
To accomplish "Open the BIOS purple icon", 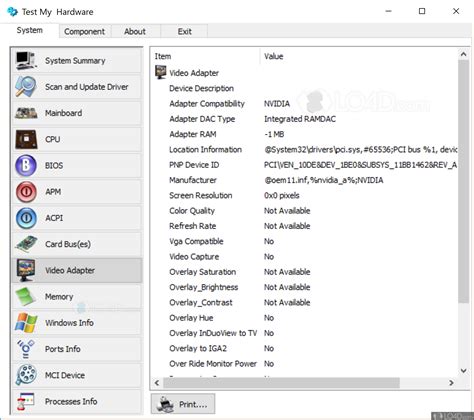I will [26, 165].
